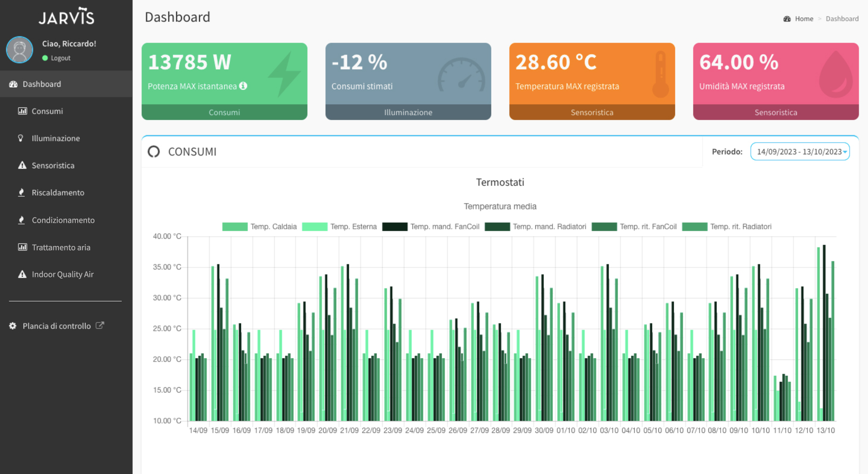Click the Riscaldamento flame icon in sidebar
Viewport: 868px width, 474px height.
21,193
